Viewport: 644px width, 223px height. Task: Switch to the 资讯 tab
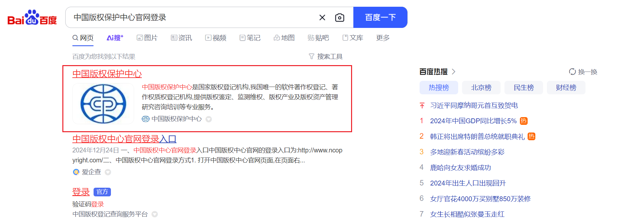click(181, 38)
